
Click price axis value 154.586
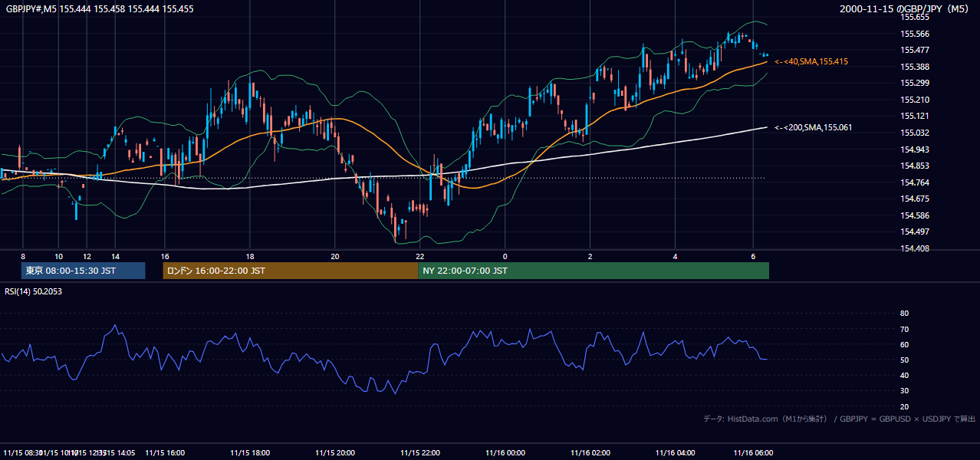point(914,215)
